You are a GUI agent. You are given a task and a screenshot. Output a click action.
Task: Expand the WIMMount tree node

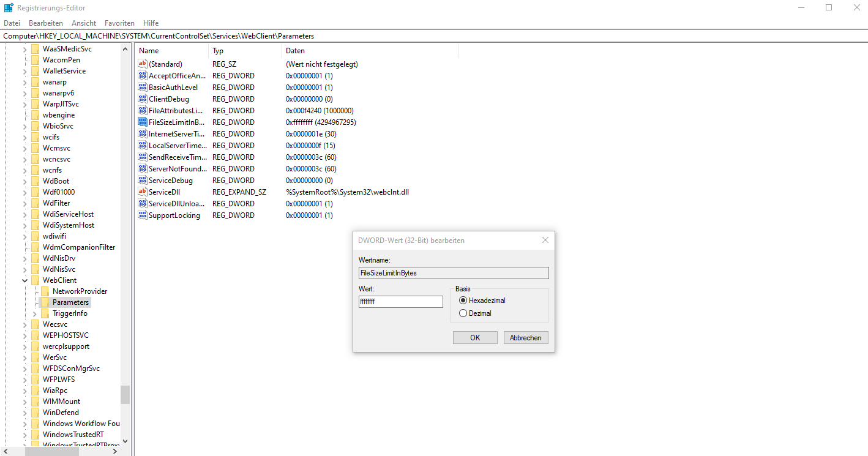[25, 402]
